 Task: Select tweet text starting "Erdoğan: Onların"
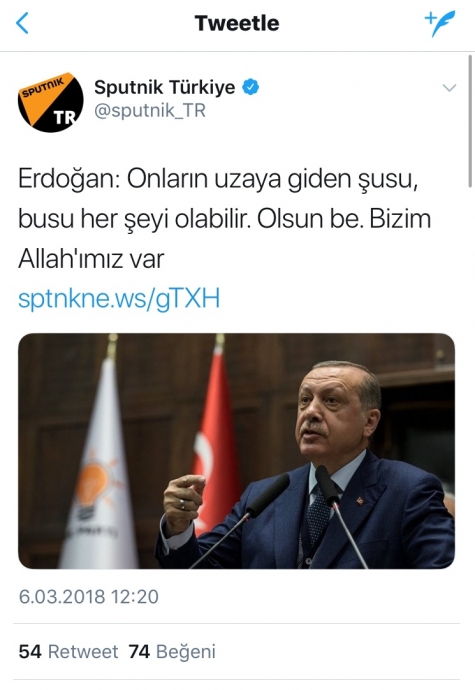225,219
